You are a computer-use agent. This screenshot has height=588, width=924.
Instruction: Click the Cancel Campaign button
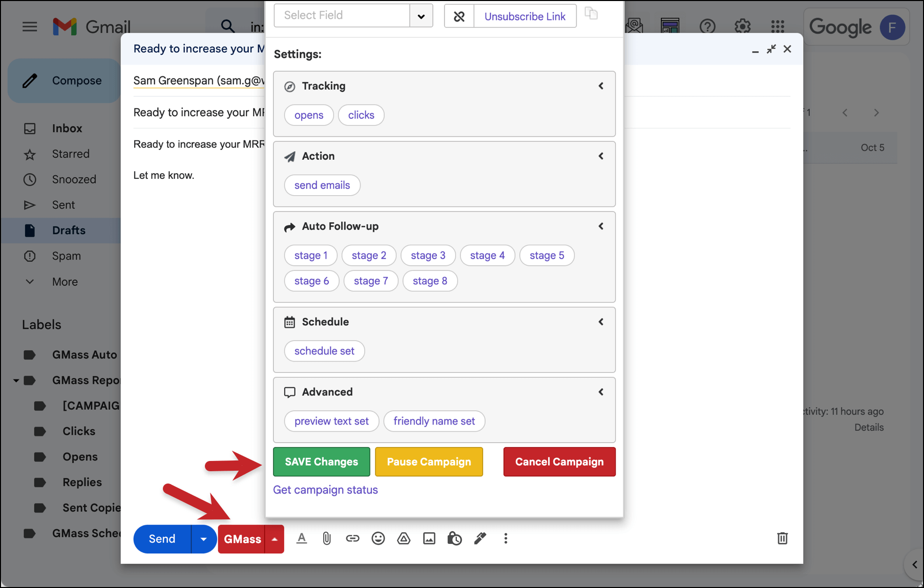click(559, 462)
